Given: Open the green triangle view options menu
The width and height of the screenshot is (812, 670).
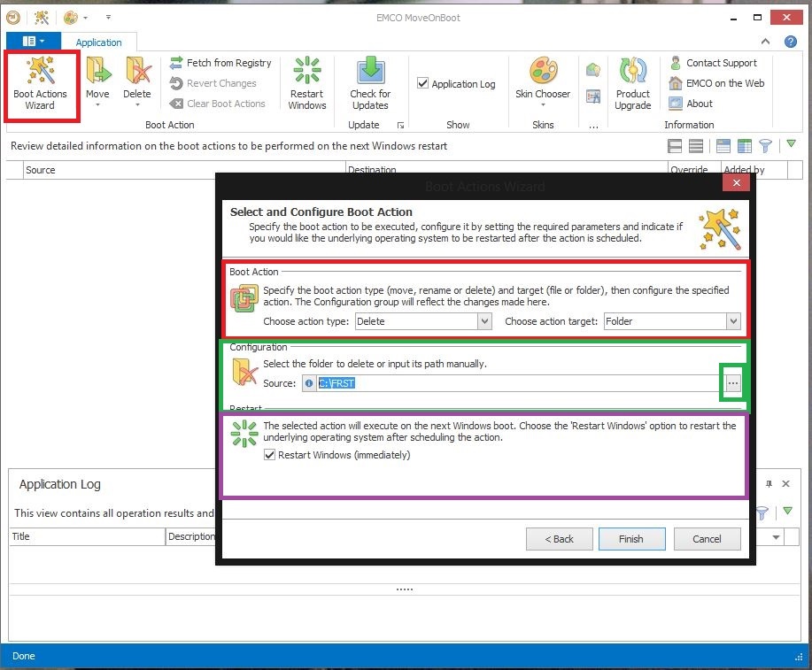Looking at the screenshot, I should click(791, 143).
